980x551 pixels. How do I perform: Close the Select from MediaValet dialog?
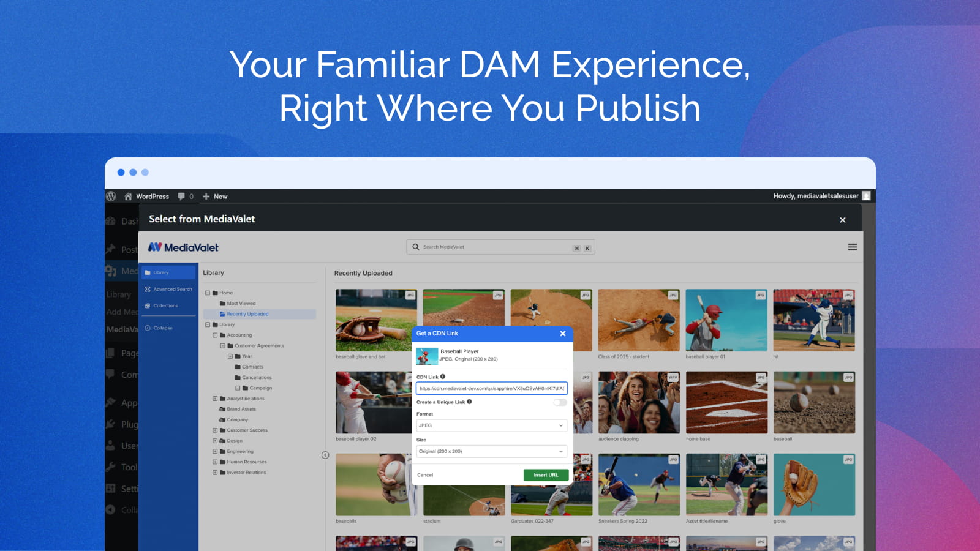(x=843, y=220)
